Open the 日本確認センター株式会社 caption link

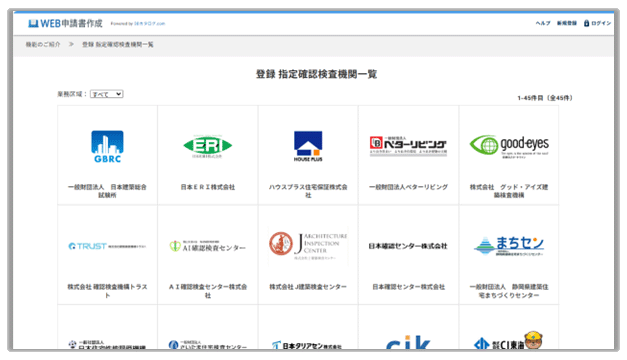(x=408, y=287)
